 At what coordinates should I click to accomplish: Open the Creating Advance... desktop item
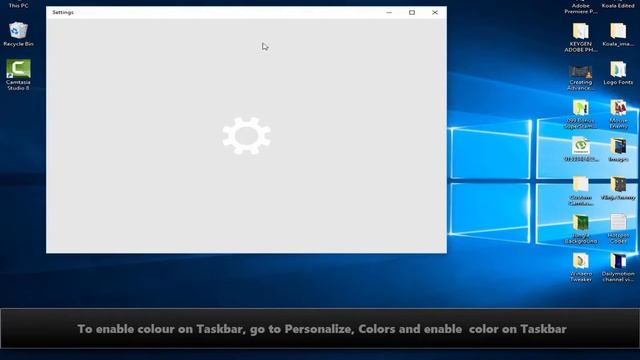point(580,78)
